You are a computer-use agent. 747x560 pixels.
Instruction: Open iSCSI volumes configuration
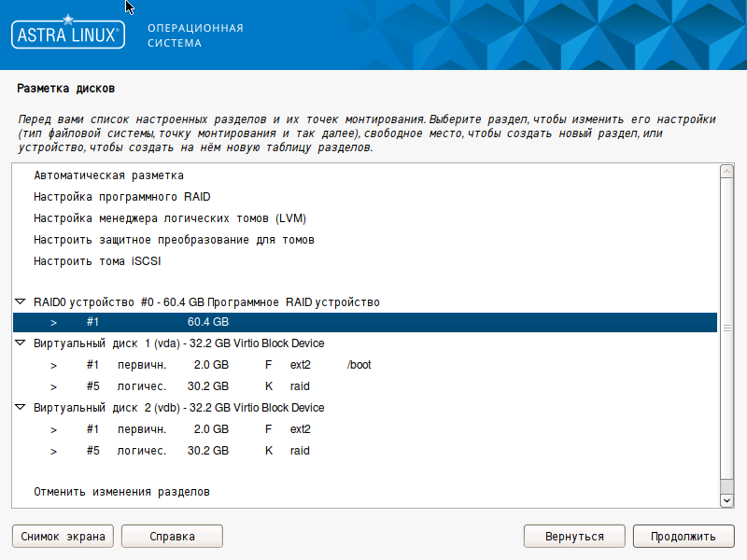[x=97, y=261]
